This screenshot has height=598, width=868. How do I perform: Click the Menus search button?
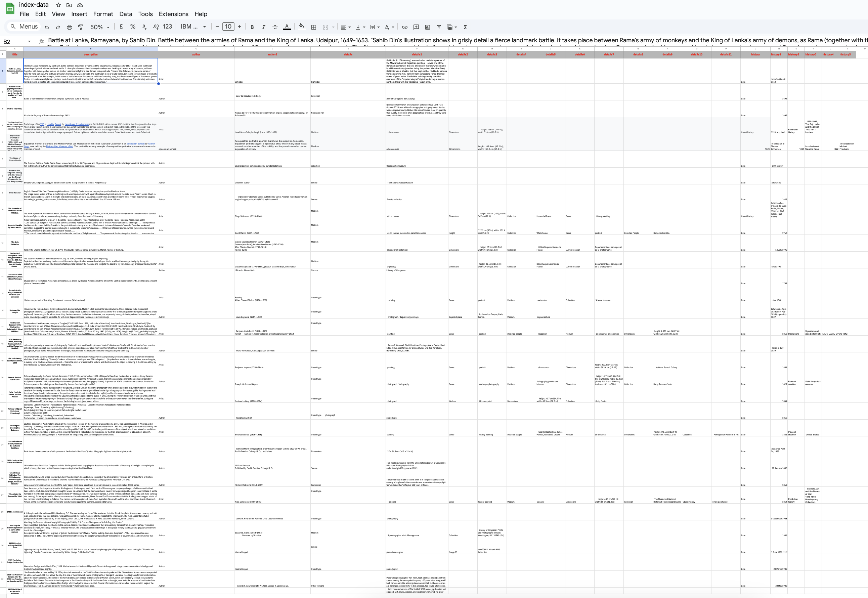point(24,27)
